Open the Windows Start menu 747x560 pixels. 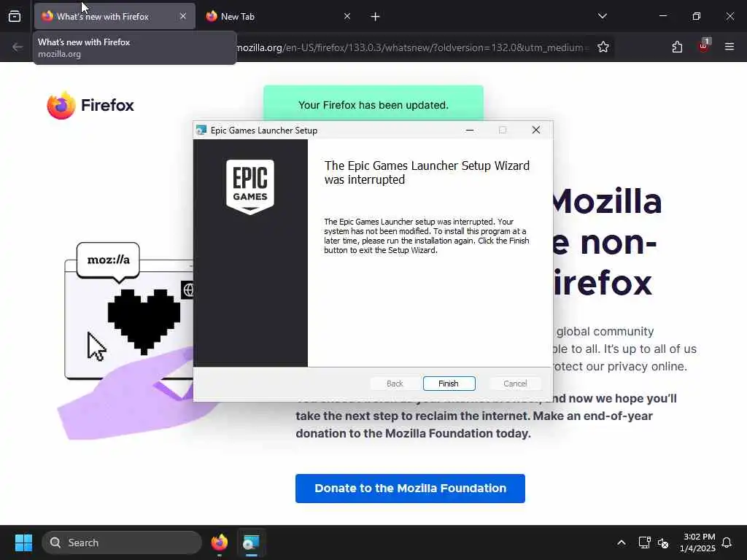(23, 542)
